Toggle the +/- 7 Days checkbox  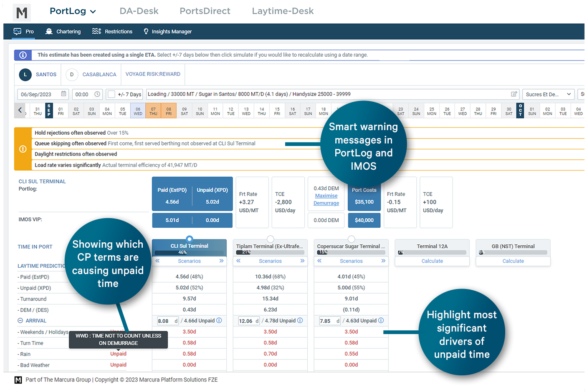click(111, 94)
